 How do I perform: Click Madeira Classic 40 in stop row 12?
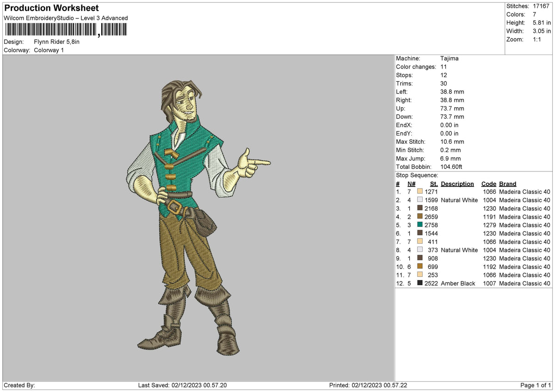525,283
